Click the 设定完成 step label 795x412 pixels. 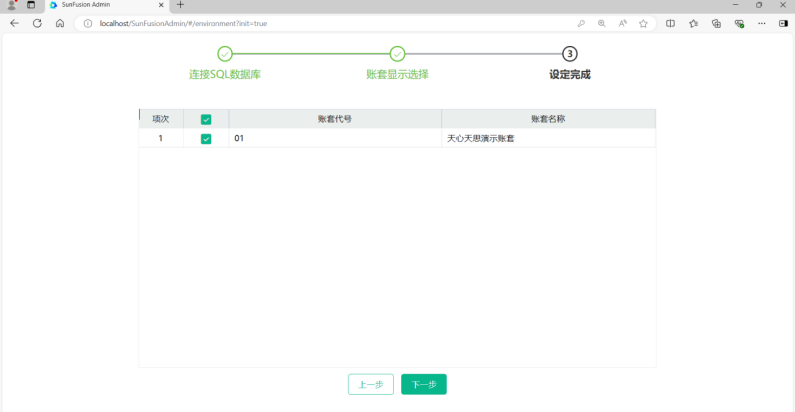[570, 74]
